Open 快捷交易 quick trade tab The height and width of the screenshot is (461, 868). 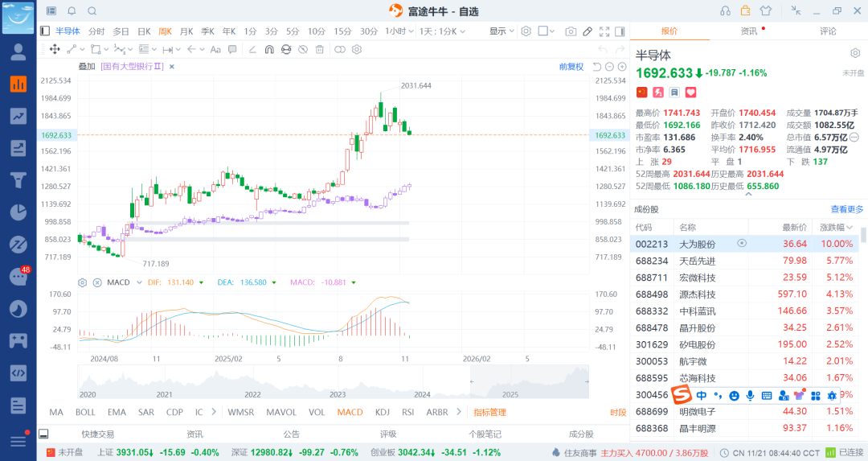(x=97, y=434)
